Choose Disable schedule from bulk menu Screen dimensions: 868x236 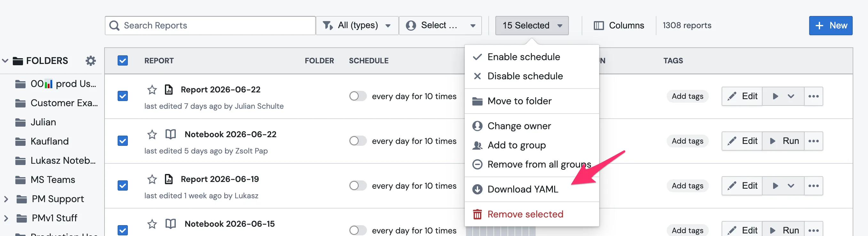point(532,76)
